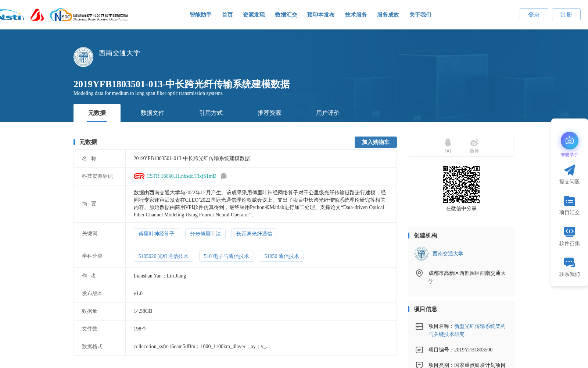Image resolution: width=588 pixels, height=368 pixels.
Task: Click the NSDC National Basic Science Data Center logo
Action: pyautogui.click(x=89, y=15)
